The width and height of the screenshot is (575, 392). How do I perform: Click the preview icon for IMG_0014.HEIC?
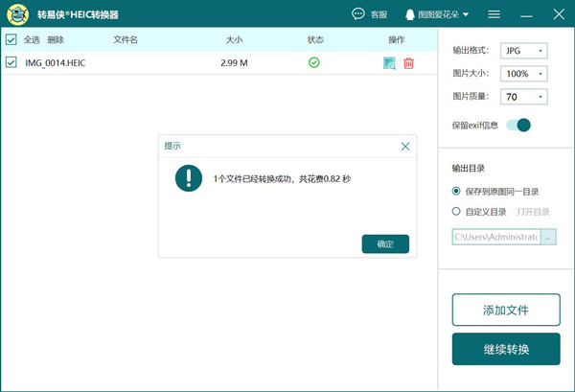[389, 63]
